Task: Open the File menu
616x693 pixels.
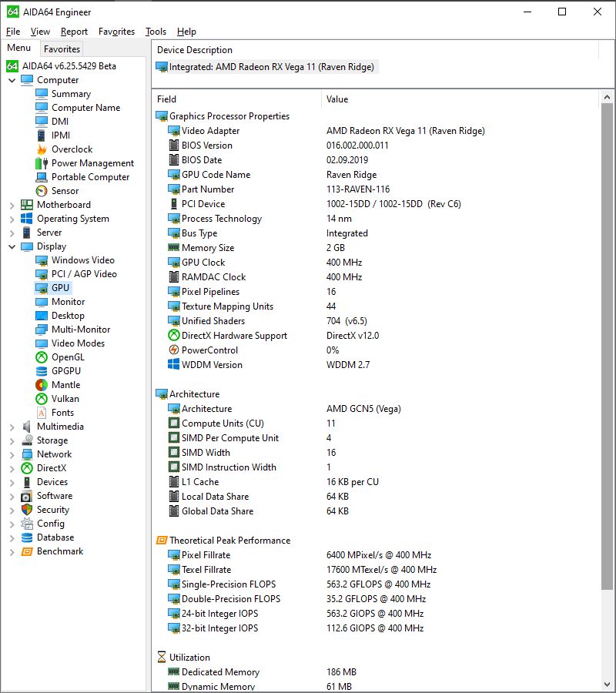Action: tap(13, 32)
